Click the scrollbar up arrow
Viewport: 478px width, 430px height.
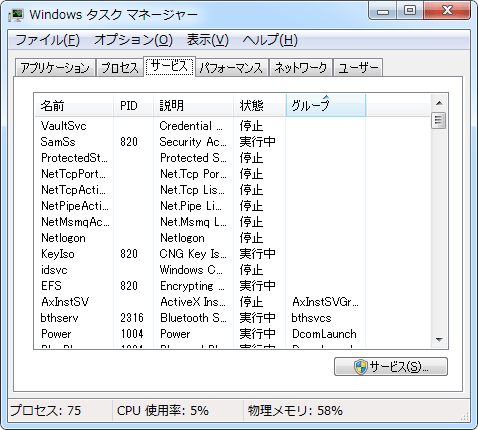pos(439,103)
